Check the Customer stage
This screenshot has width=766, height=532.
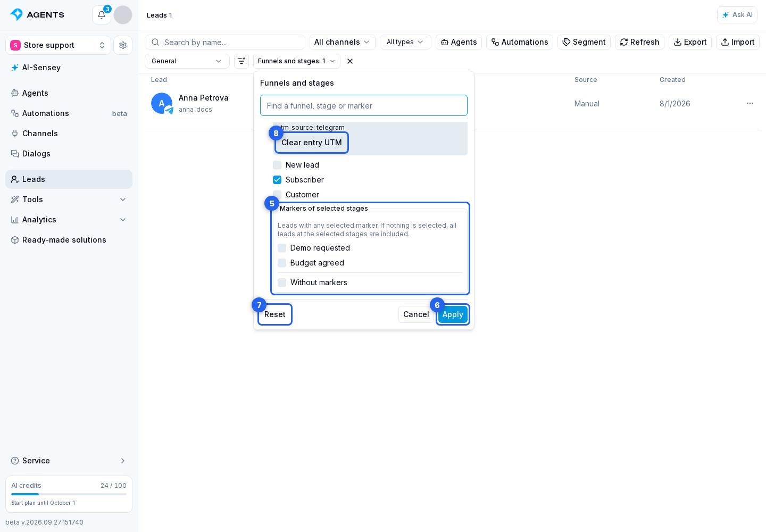point(277,195)
